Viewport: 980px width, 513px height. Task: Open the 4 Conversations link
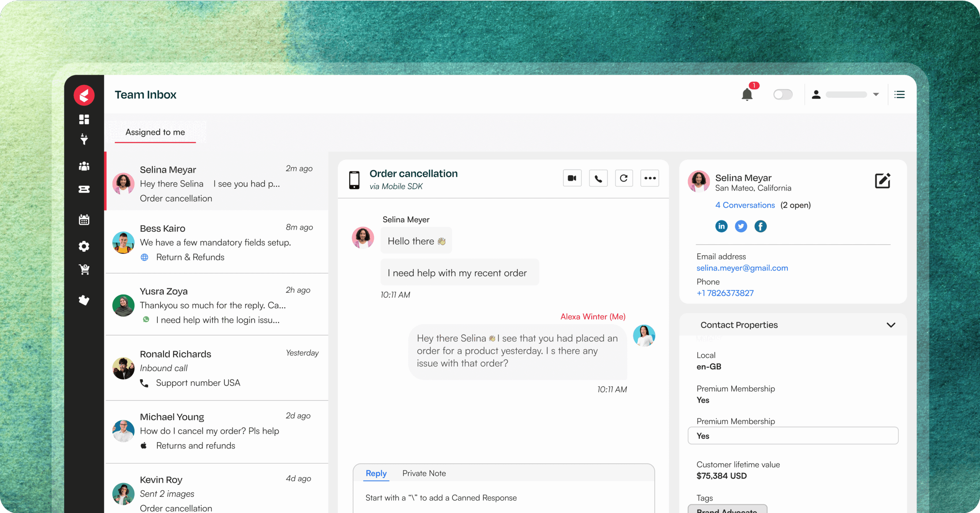pyautogui.click(x=745, y=205)
